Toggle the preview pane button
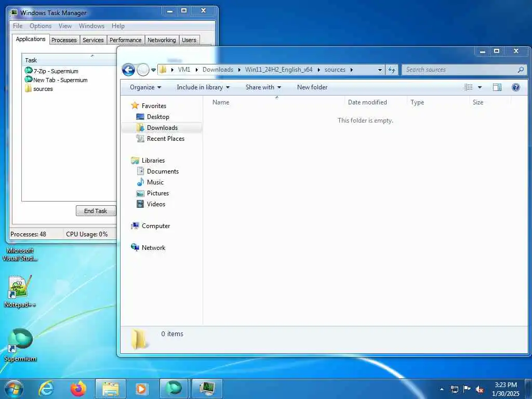Viewport: 532px width, 399px height. [x=497, y=87]
